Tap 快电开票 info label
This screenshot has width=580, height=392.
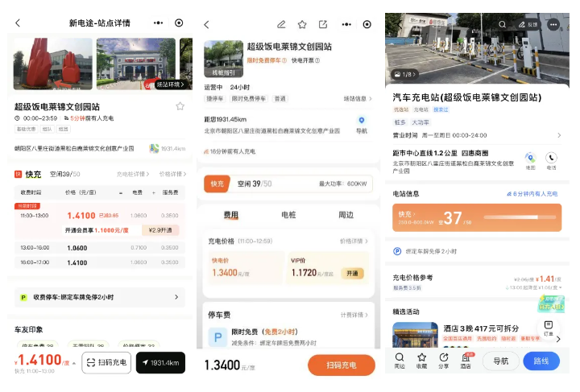click(305, 60)
